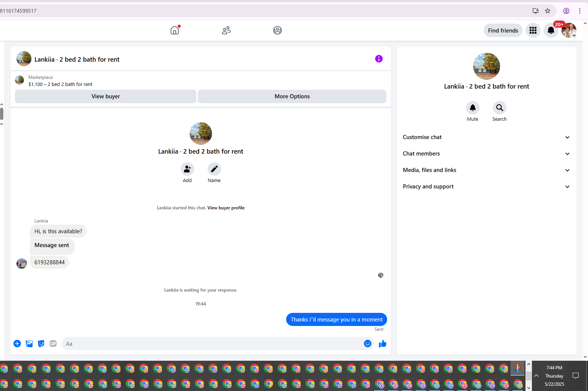Open the account profile picture menu
The image size is (588, 391).
(569, 31)
